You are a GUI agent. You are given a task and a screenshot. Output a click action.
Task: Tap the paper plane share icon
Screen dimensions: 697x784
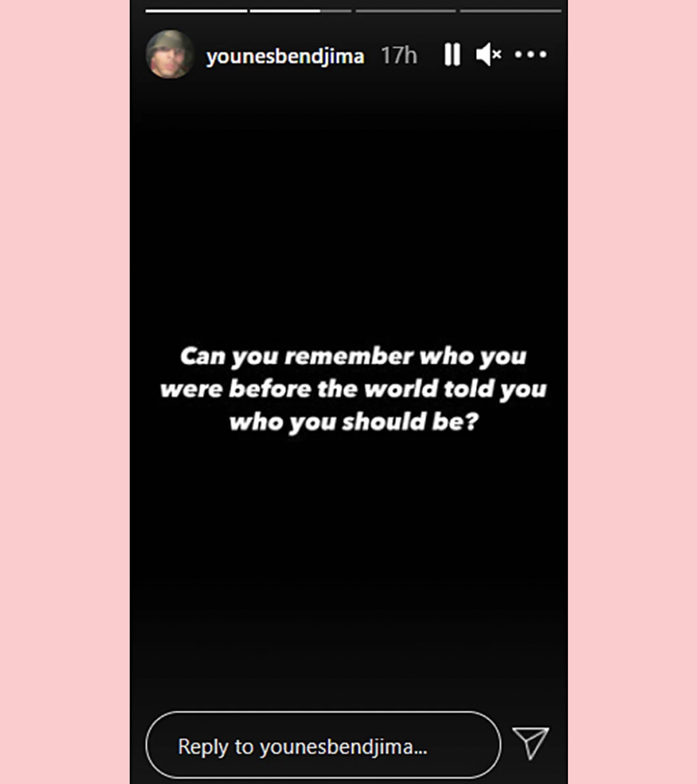[530, 743]
